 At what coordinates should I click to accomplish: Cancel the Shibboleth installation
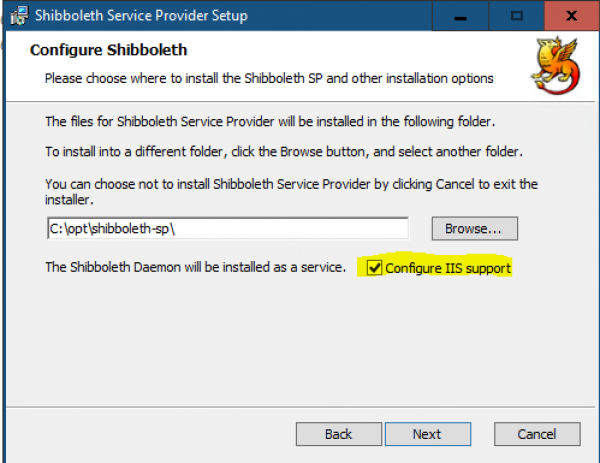pos(537,434)
